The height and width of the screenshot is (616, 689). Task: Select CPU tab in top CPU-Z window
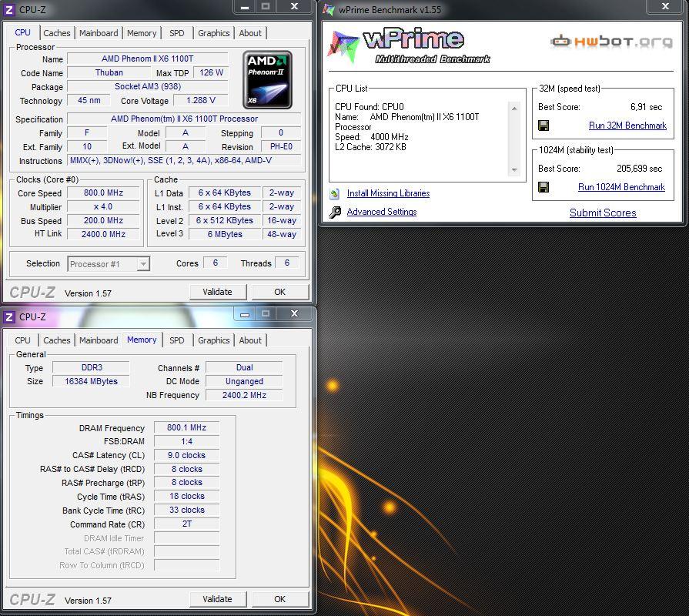[23, 32]
